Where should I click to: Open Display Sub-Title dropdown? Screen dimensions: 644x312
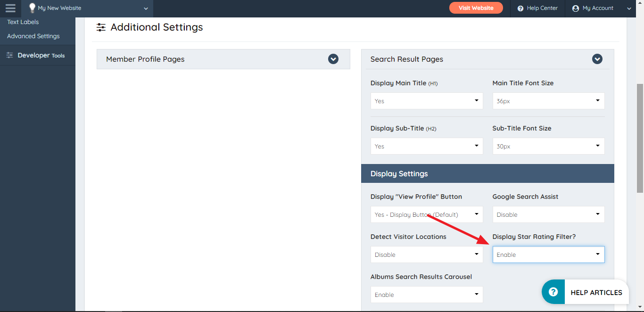(427, 146)
